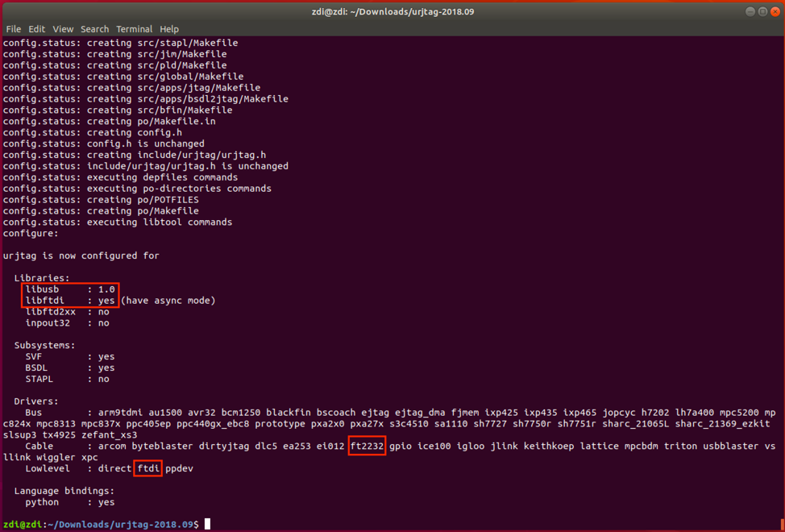Click the 'STAPL : no' subsystem line

coord(67,379)
